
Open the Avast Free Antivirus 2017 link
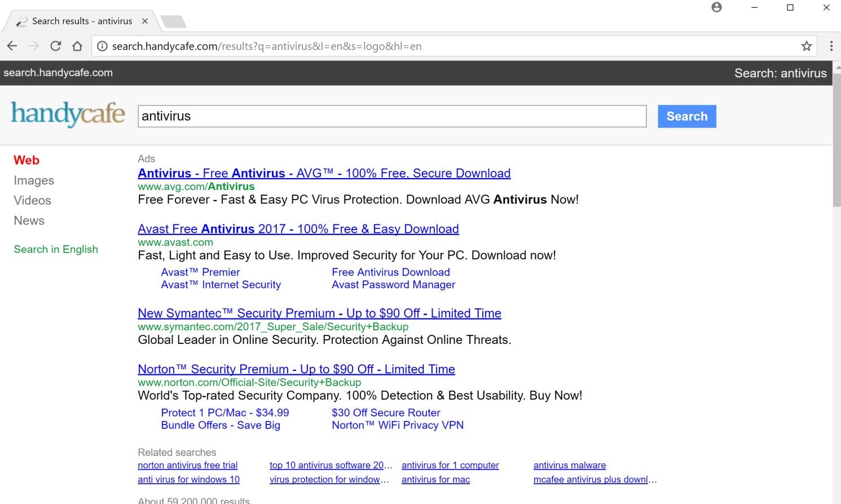[298, 229]
